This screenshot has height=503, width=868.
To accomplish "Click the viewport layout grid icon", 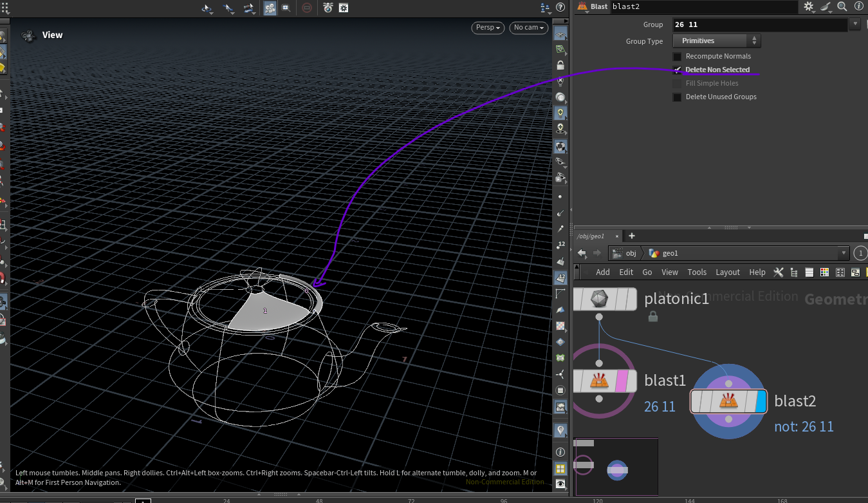I will 560,468.
